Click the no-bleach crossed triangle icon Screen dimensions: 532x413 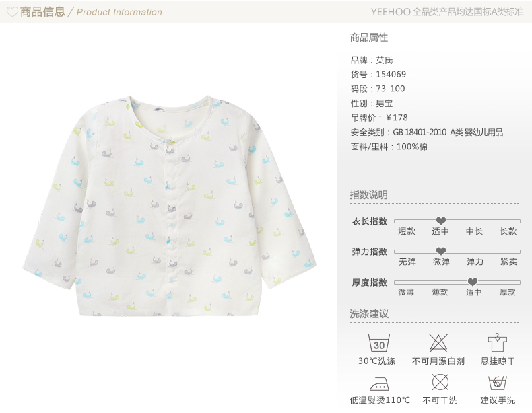pos(438,343)
